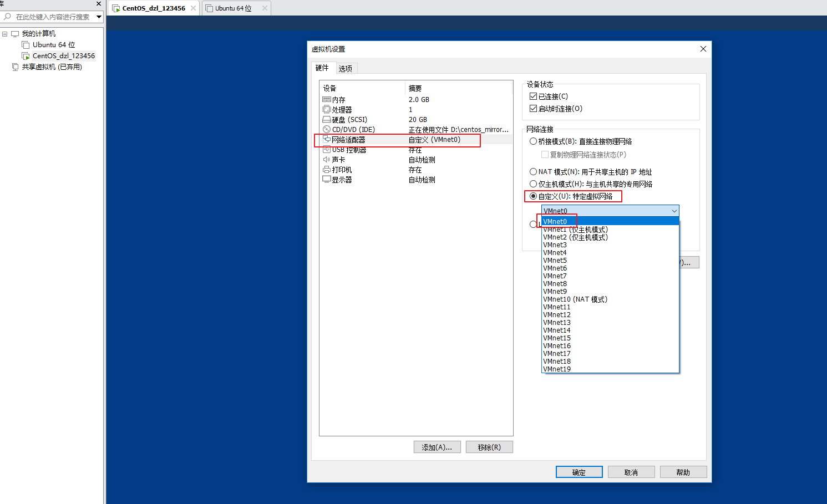Choose VMnet5 option in list
The image size is (827, 504).
click(x=610, y=261)
